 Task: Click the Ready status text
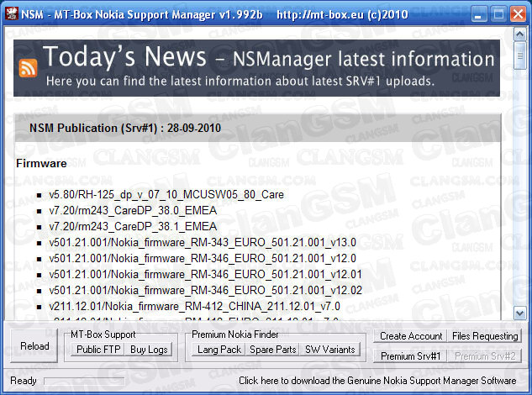(23, 381)
